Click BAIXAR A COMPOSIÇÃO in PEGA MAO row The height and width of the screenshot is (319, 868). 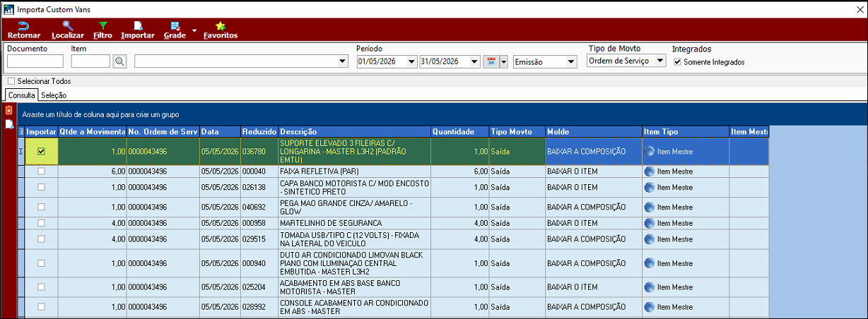tap(594, 207)
